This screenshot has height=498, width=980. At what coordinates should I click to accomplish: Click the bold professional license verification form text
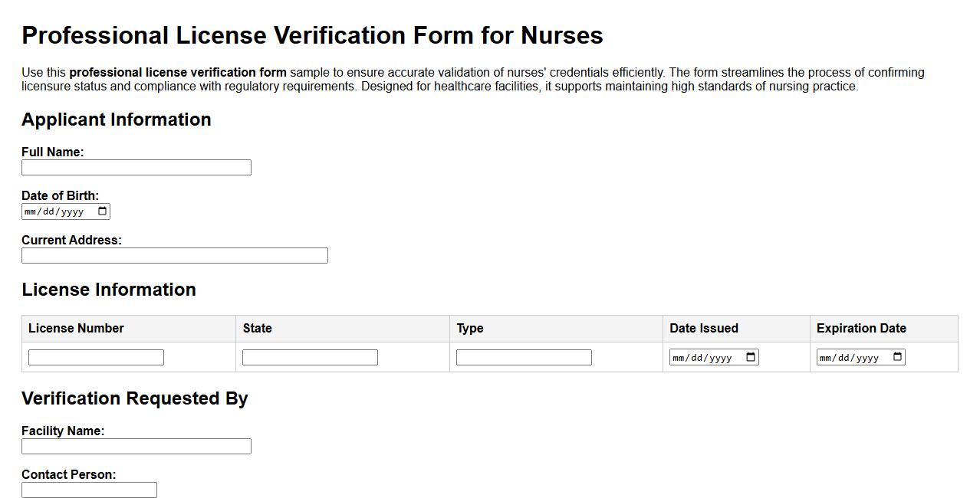click(x=177, y=72)
